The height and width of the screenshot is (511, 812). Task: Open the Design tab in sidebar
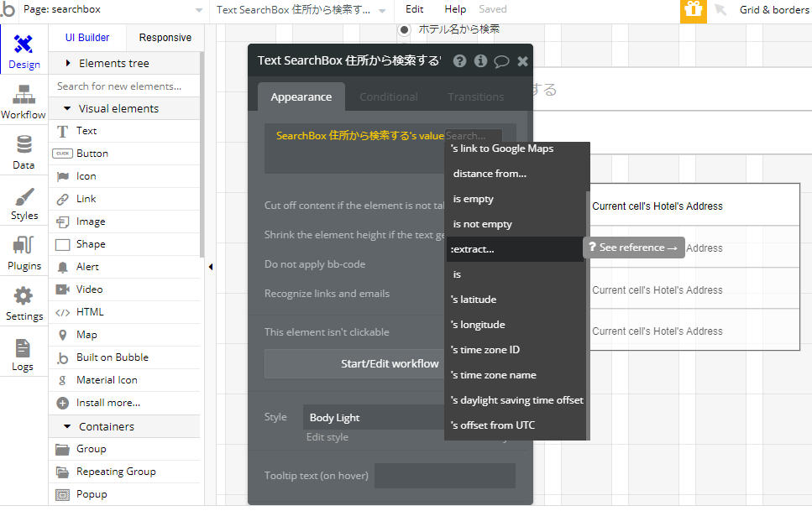coord(24,50)
